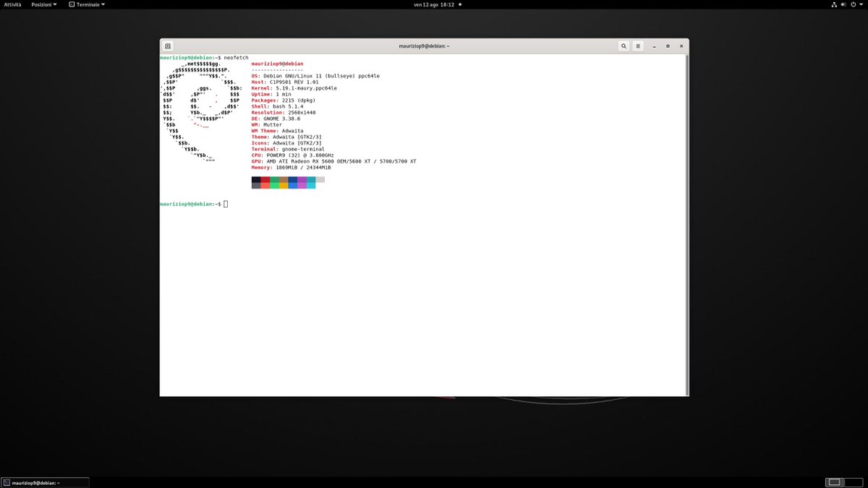
Task: Click the terminal search magnifier icon
Action: [x=624, y=46]
